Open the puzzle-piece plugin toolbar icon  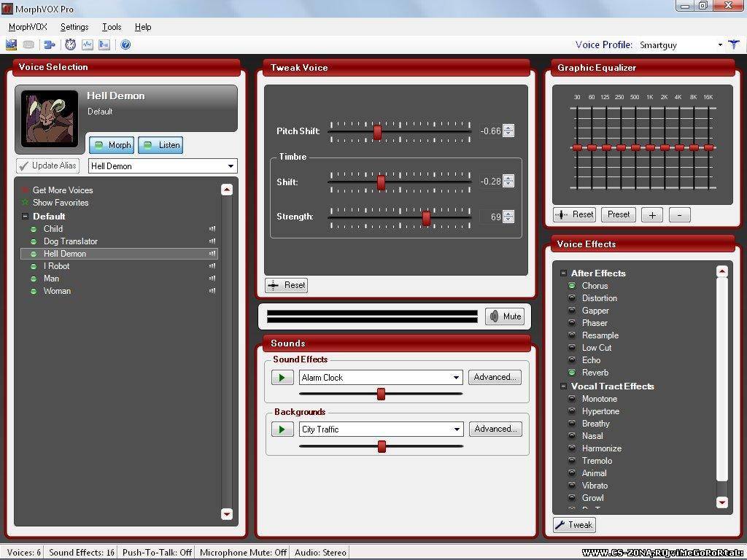(x=49, y=44)
